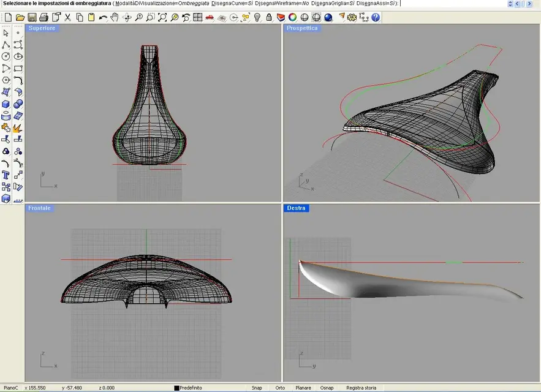Click Registra storia in status bar
Image resolution: width=541 pixels, height=392 pixels.
[x=361, y=388]
